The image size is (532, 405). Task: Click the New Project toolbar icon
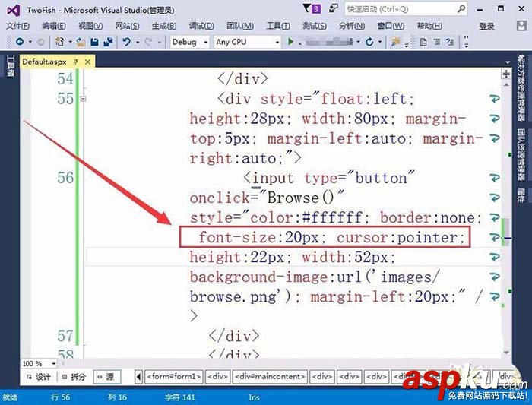(x=60, y=42)
